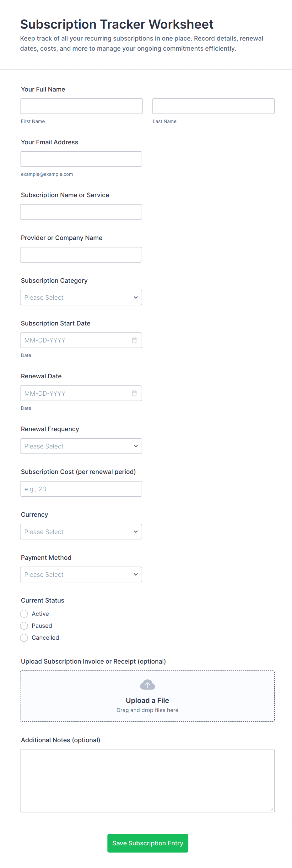Open the calendar picker for Renewal Date
The image size is (292, 868).
pyautogui.click(x=135, y=393)
